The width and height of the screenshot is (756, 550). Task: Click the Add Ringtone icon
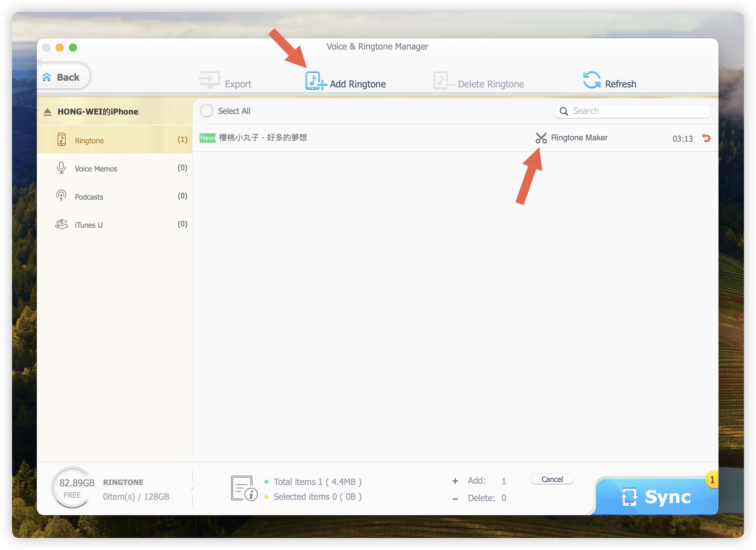pos(315,81)
